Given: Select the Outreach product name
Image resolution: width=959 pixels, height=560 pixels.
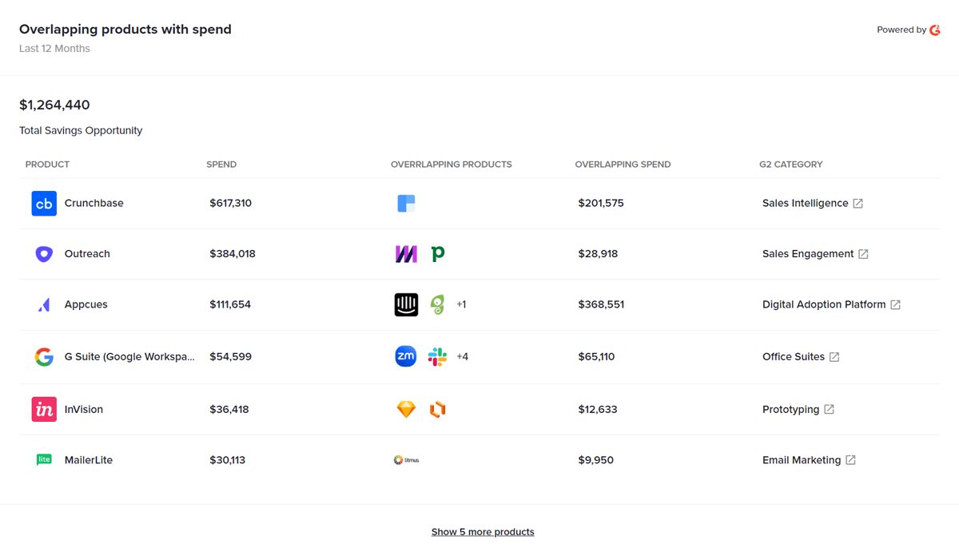Looking at the screenshot, I should [87, 254].
